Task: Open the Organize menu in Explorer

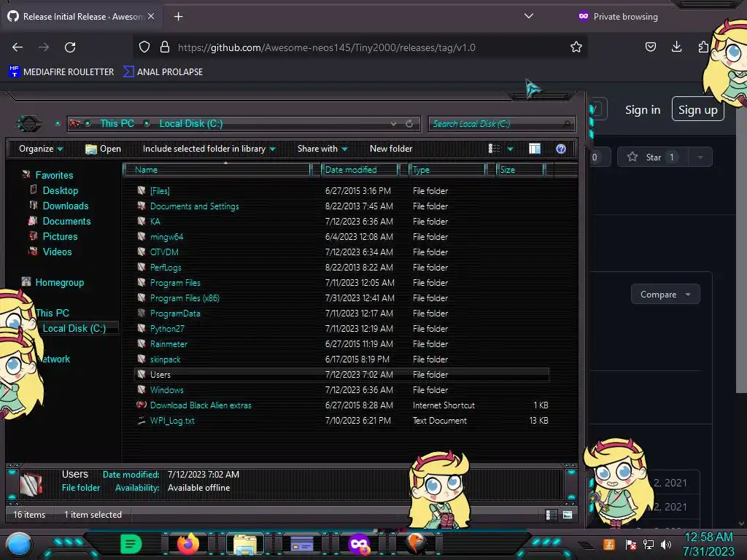Action: [x=41, y=149]
